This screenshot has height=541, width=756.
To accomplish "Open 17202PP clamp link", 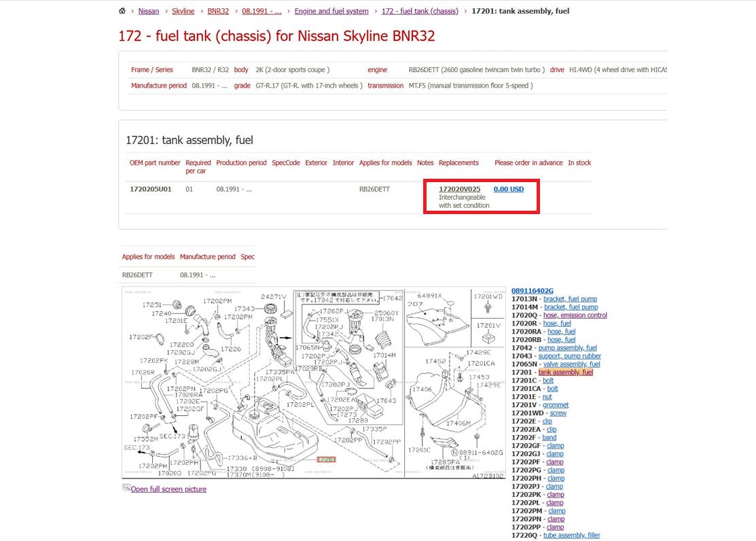I will (x=556, y=527).
